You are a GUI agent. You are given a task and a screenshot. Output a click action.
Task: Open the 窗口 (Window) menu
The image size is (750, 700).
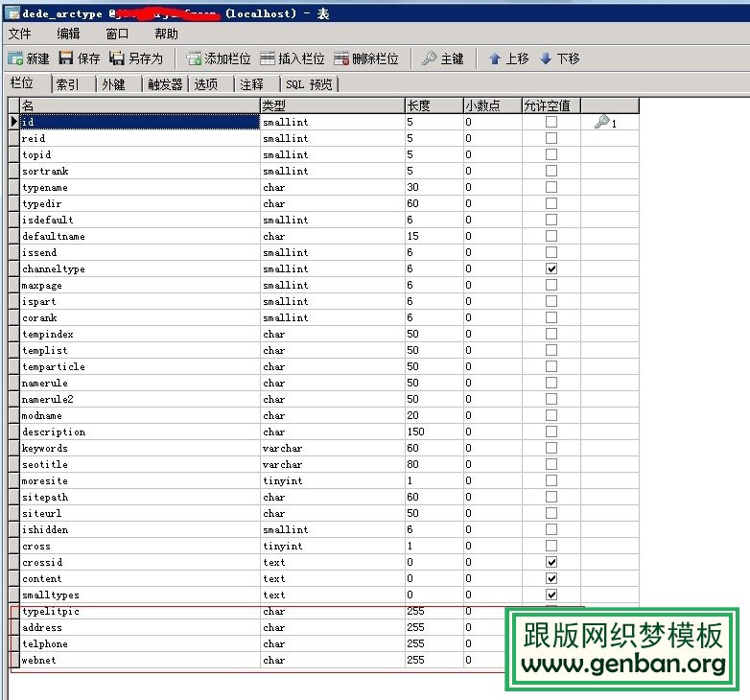point(117,34)
